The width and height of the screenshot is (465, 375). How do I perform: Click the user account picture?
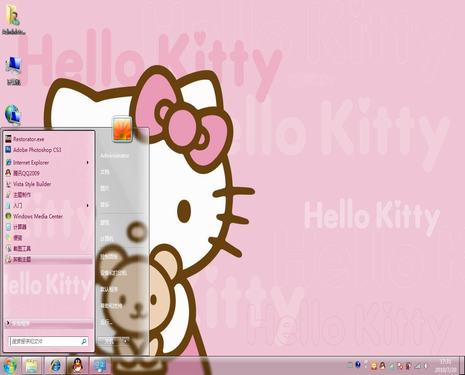(x=122, y=129)
